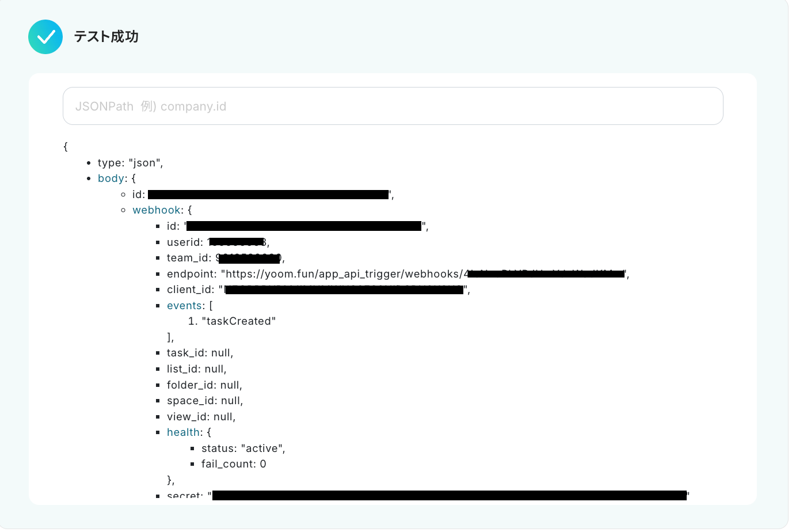Select the view_id: null row

(201, 417)
